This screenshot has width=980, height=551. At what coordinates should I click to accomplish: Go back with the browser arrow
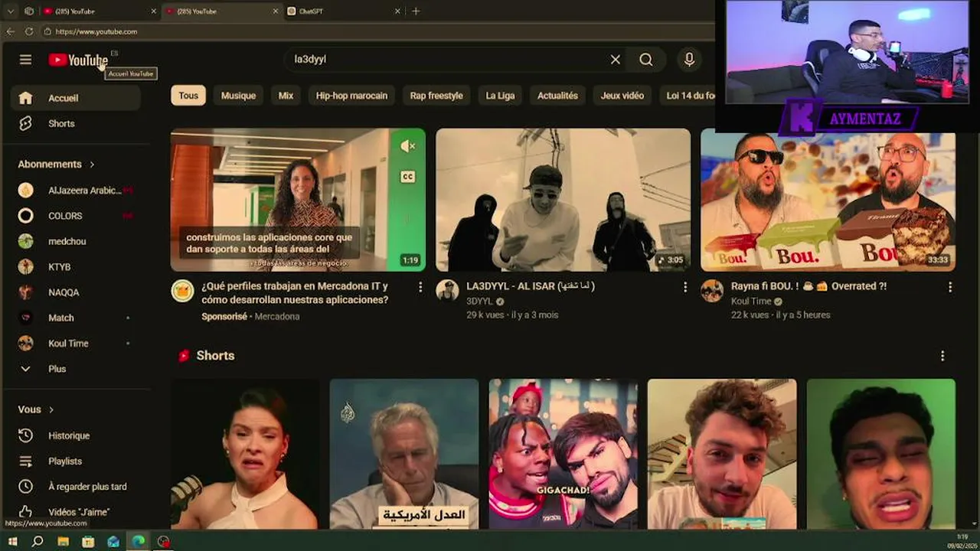[10, 31]
